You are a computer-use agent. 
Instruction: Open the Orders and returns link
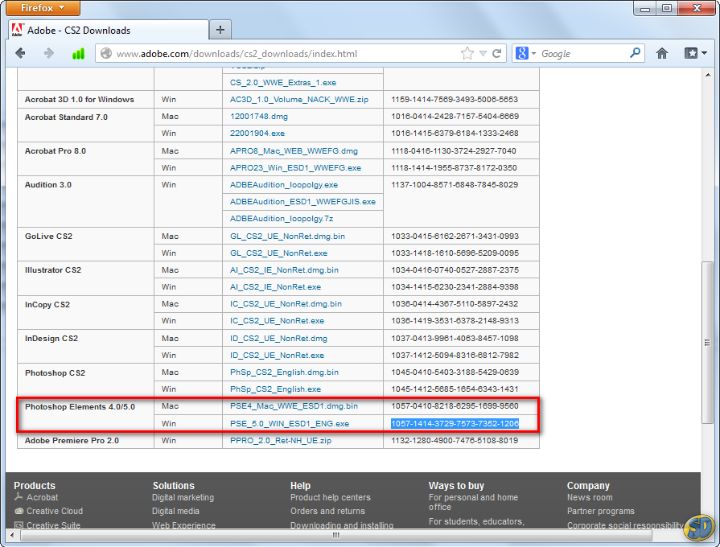click(327, 511)
